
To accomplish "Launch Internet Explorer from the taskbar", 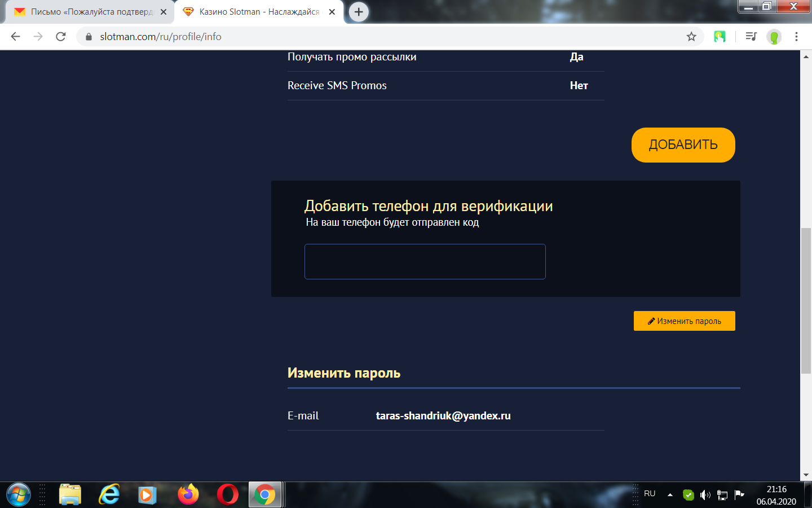I will pyautogui.click(x=109, y=495).
